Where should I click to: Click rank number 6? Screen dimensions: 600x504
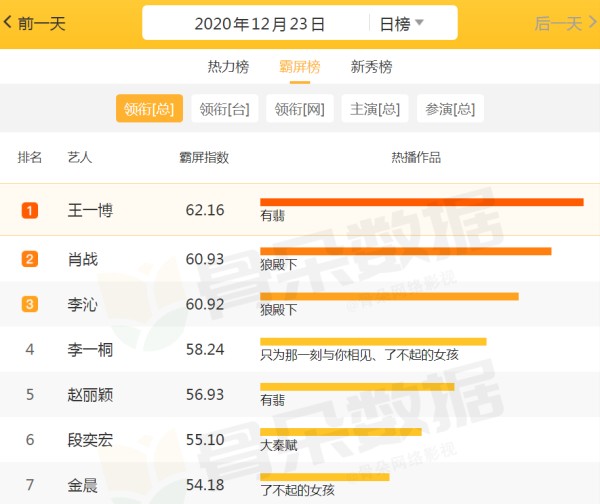(30, 440)
